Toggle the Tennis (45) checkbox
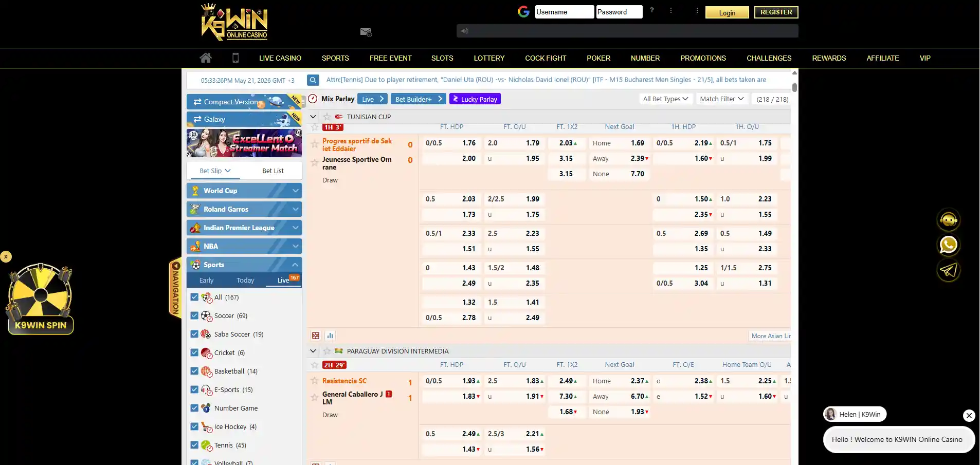 194,445
